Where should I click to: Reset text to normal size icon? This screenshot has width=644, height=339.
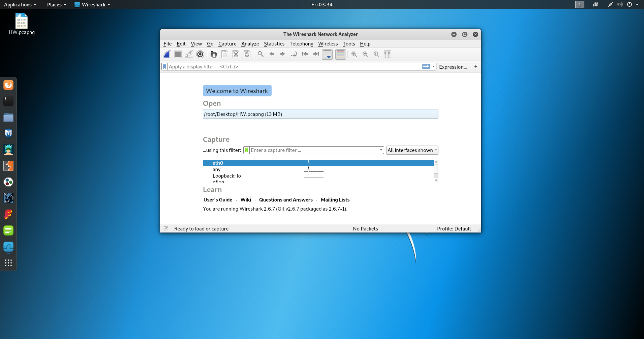[x=376, y=54]
